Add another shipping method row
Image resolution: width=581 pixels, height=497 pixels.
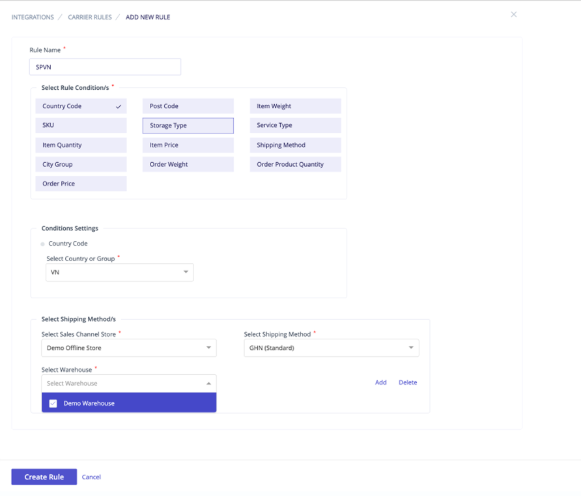[x=381, y=382]
